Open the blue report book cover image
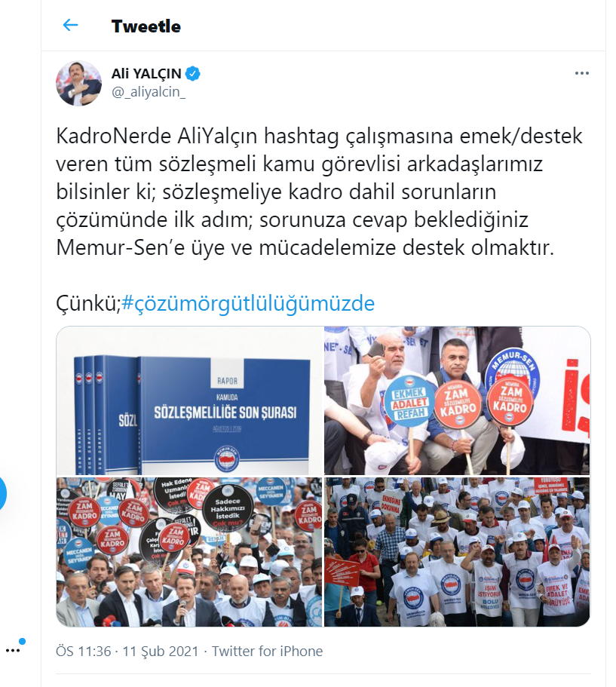 coord(189,400)
